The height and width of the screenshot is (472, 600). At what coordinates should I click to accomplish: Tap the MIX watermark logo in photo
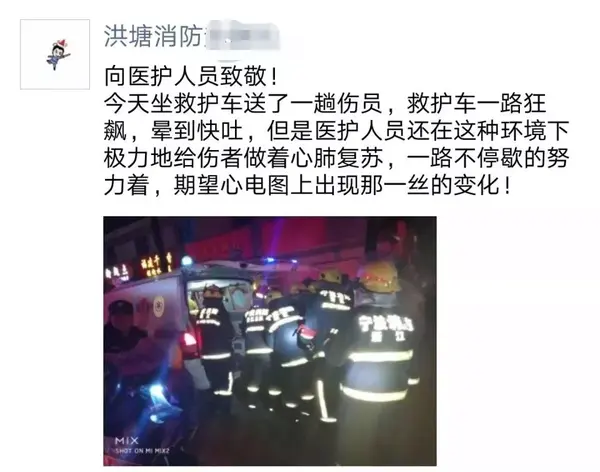click(x=127, y=441)
